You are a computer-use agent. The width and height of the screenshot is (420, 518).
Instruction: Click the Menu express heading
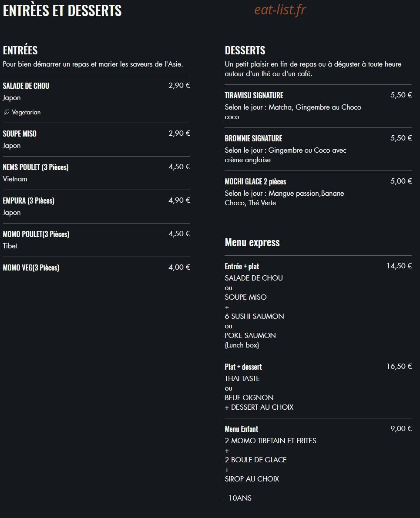pos(252,242)
